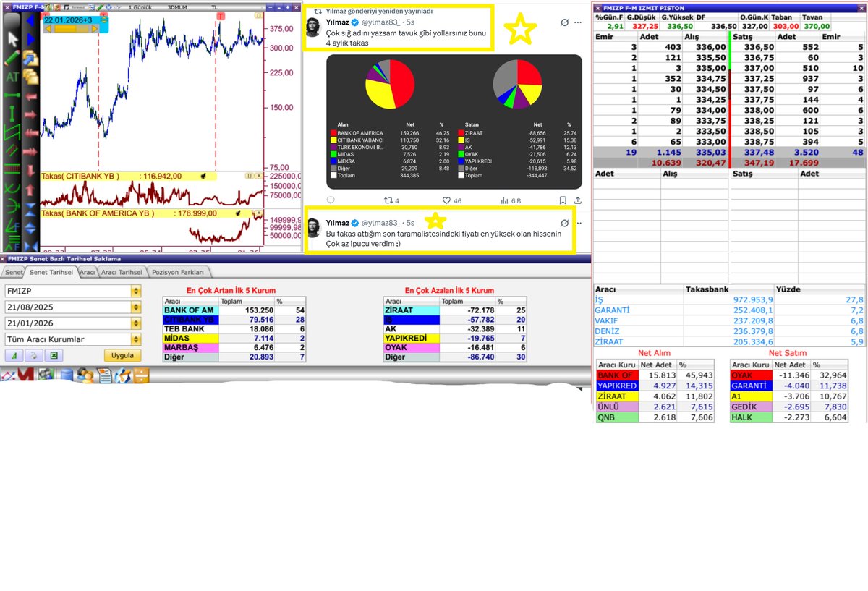Click the GARANTİ row in Takasbank list
Image resolution: width=868 pixels, height=591 pixels.
point(729,310)
